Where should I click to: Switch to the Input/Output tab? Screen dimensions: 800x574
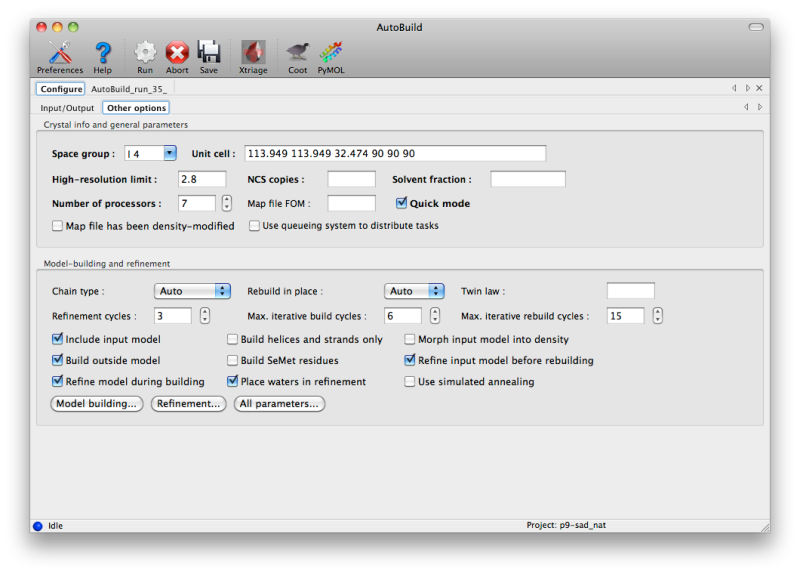coord(67,108)
